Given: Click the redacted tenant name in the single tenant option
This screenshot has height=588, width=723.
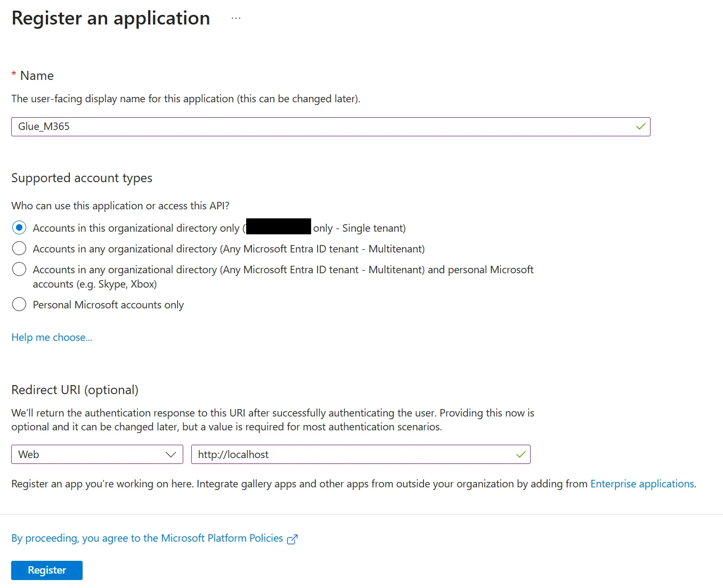Looking at the screenshot, I should (x=278, y=226).
